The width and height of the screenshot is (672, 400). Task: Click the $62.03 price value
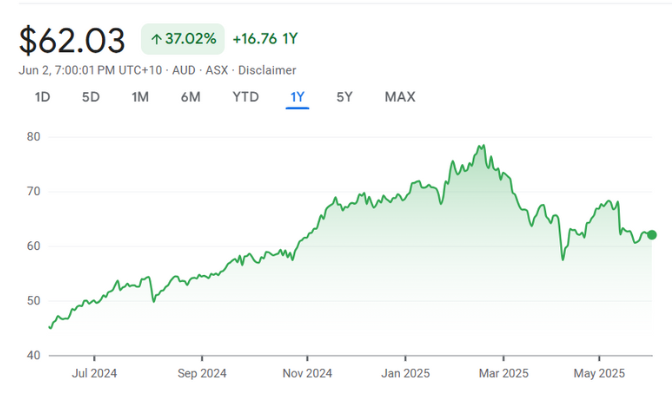point(72,40)
